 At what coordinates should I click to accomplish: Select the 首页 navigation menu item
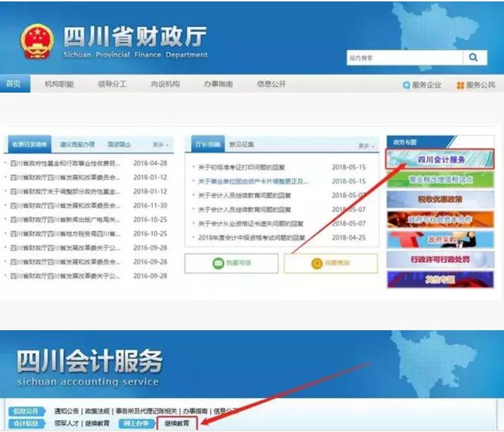pos(13,84)
